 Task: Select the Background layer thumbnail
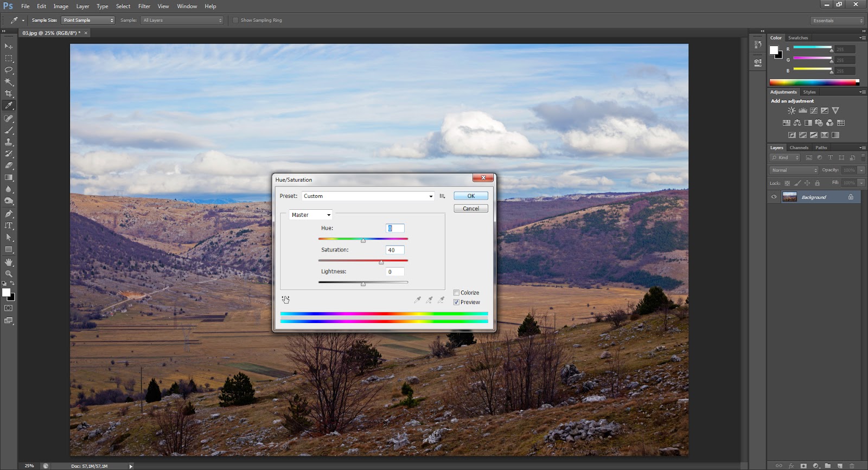[x=789, y=197]
